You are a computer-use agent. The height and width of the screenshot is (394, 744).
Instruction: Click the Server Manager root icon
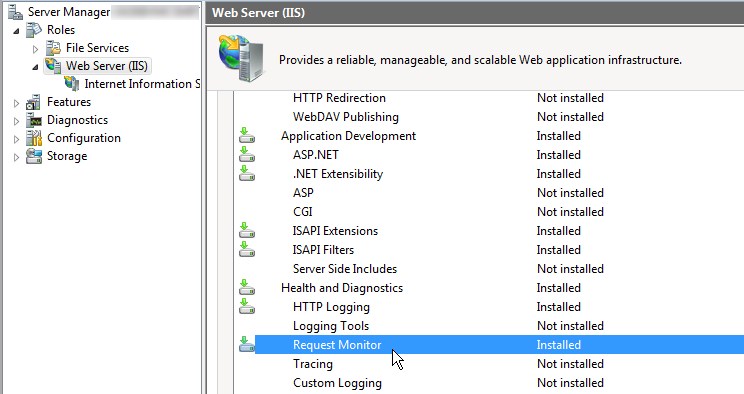pos(16,12)
